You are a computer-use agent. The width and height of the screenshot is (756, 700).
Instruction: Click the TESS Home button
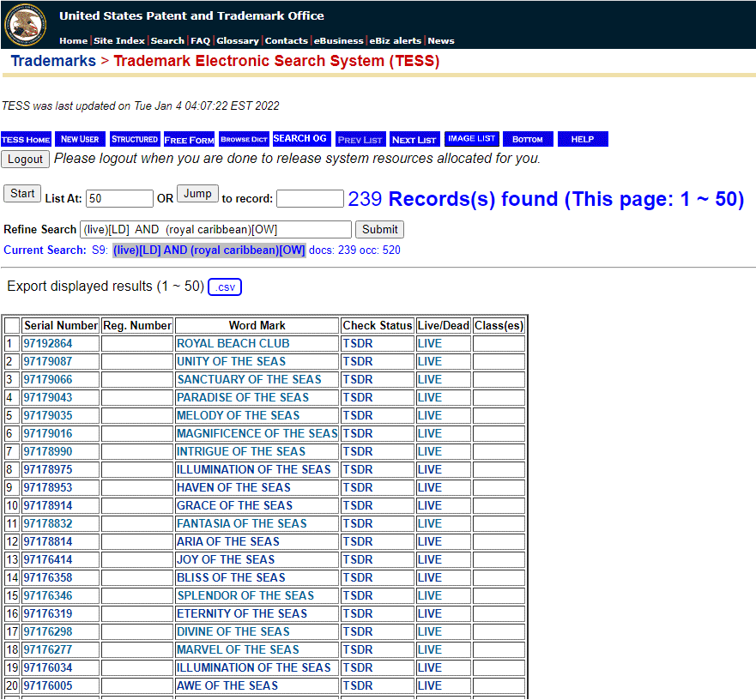[x=26, y=139]
